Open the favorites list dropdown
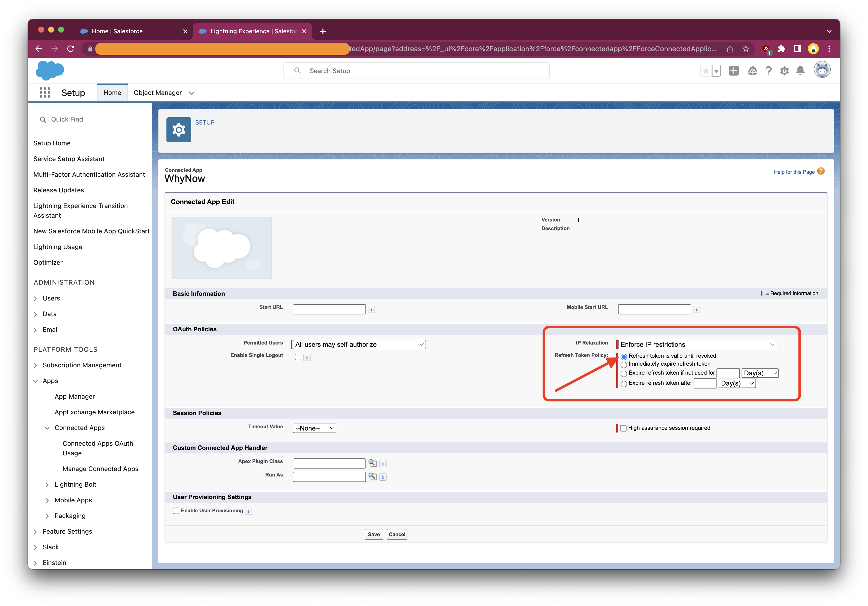Screen dimensions: 868x606 pos(716,71)
